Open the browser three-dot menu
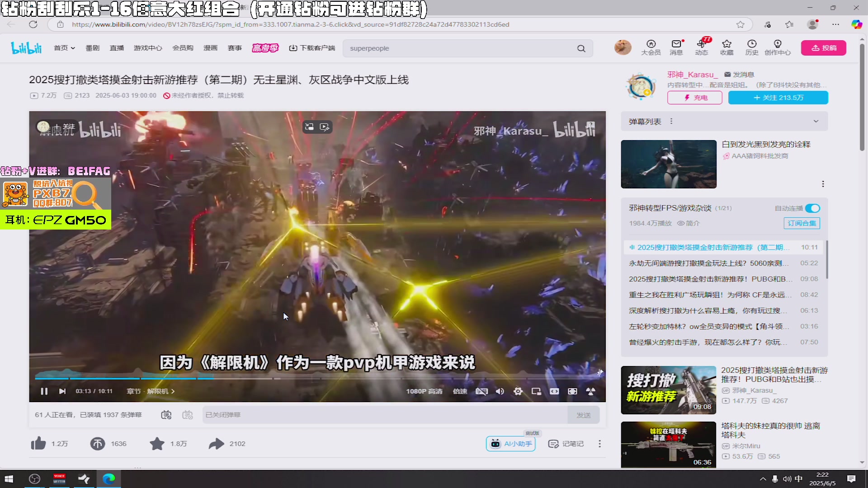The width and height of the screenshot is (868, 488). tap(835, 24)
